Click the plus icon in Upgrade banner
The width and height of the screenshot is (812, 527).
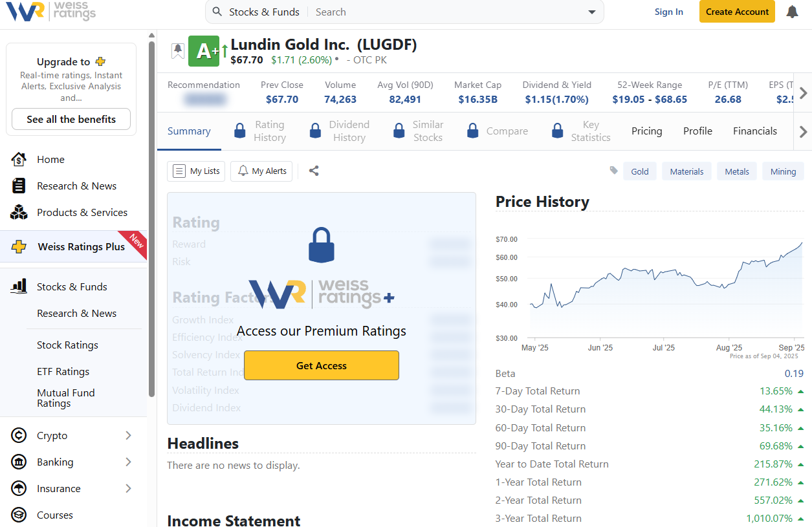point(100,61)
